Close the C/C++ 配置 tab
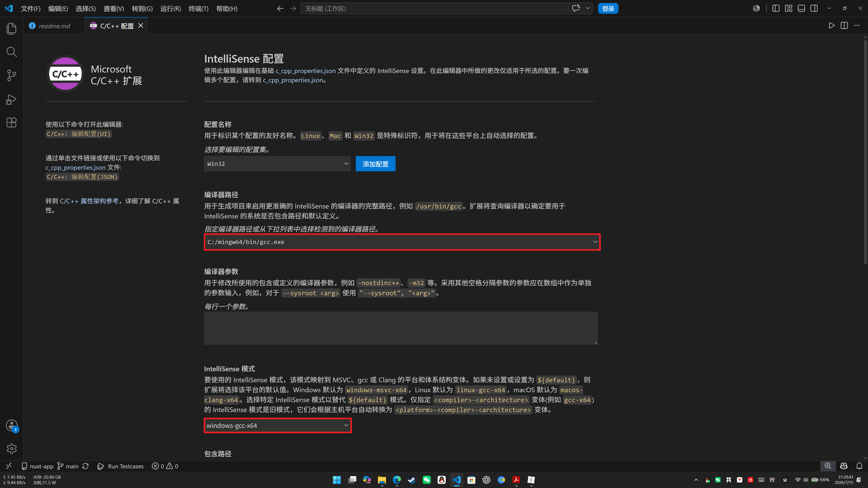The width and height of the screenshot is (868, 488). tap(141, 25)
